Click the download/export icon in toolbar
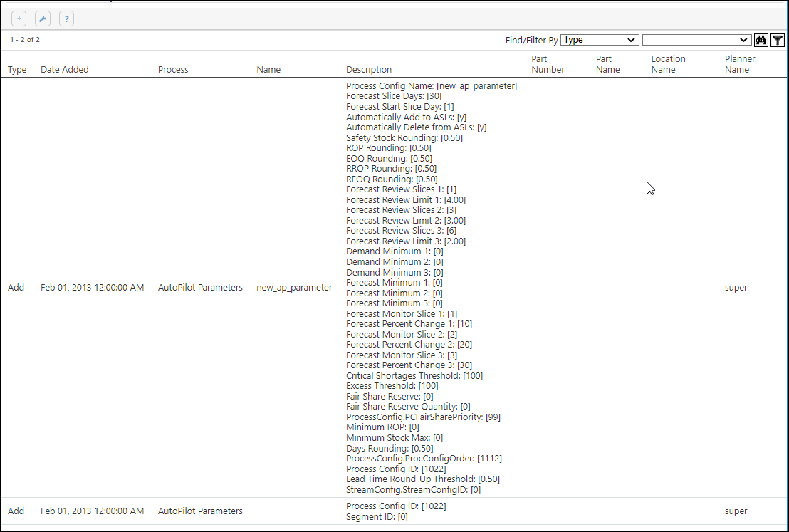 tap(19, 19)
